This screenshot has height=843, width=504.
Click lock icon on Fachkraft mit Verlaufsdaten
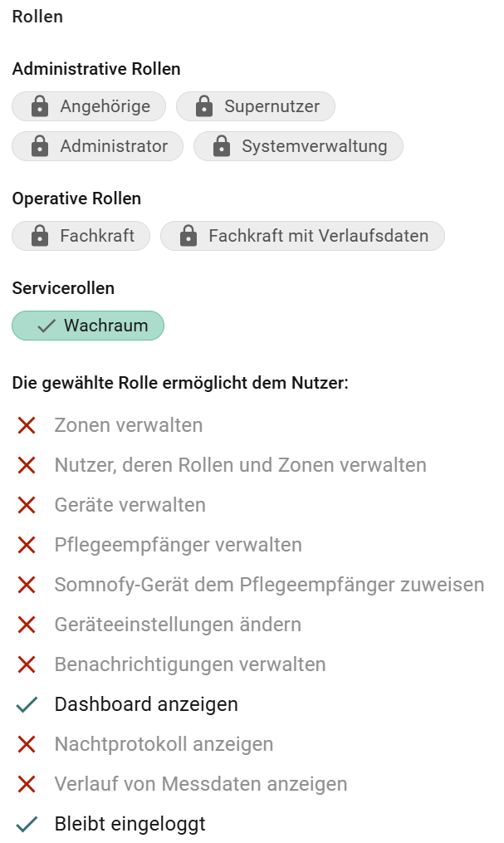188,236
